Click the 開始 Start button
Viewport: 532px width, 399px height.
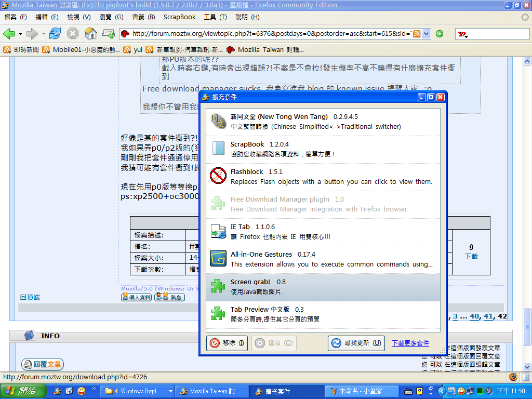click(x=23, y=391)
